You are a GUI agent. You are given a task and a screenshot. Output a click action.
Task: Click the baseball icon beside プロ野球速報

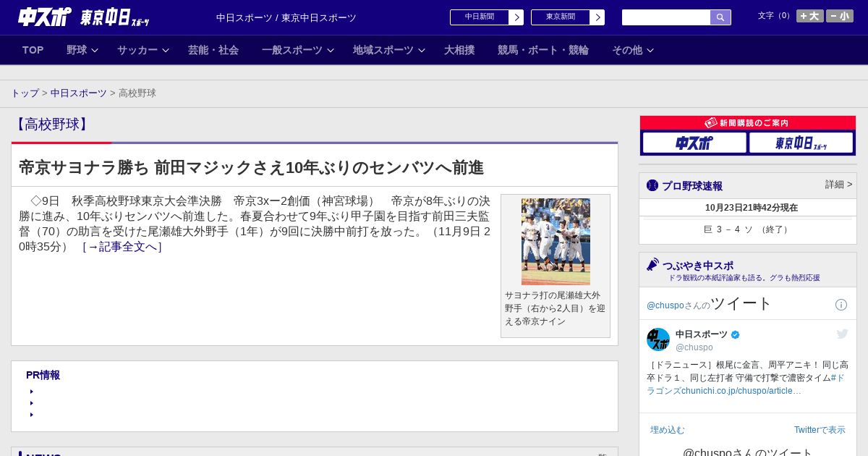[652, 185]
